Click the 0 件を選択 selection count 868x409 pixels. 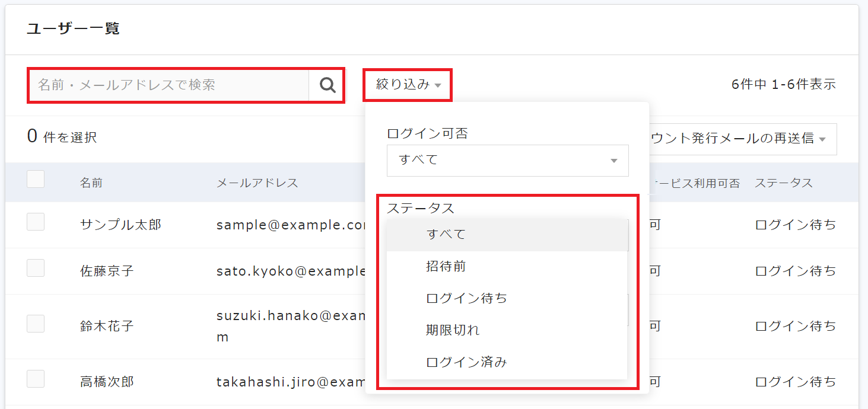pos(62,137)
